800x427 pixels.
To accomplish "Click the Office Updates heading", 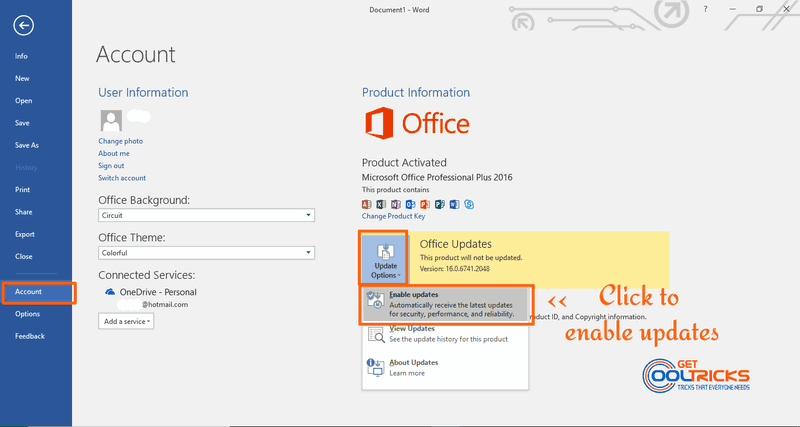I will point(456,244).
